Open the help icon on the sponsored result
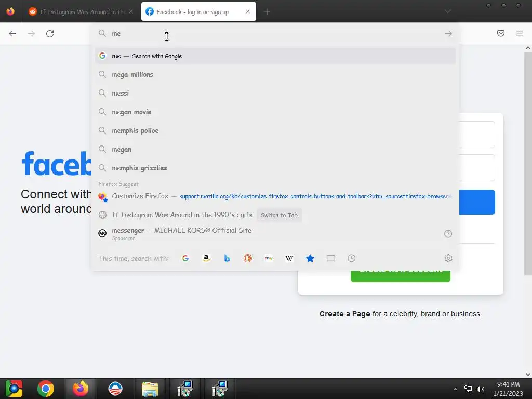The height and width of the screenshot is (399, 532). [x=448, y=234]
